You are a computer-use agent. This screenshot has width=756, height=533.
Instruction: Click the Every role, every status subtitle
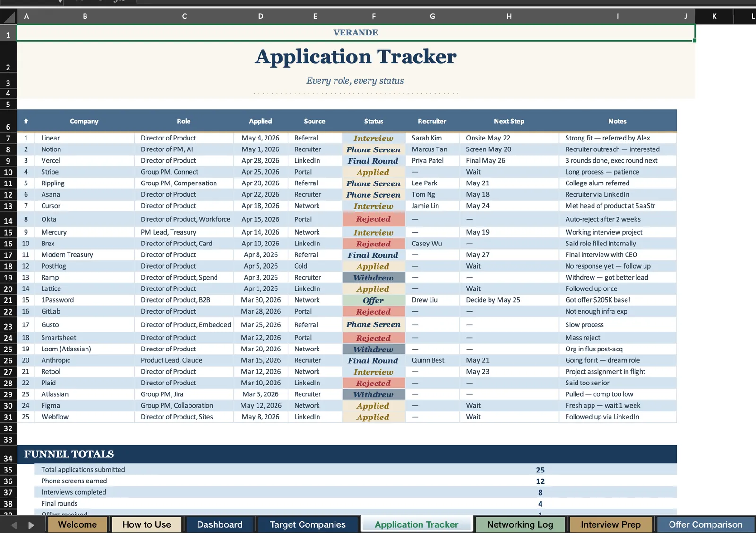[355, 81]
